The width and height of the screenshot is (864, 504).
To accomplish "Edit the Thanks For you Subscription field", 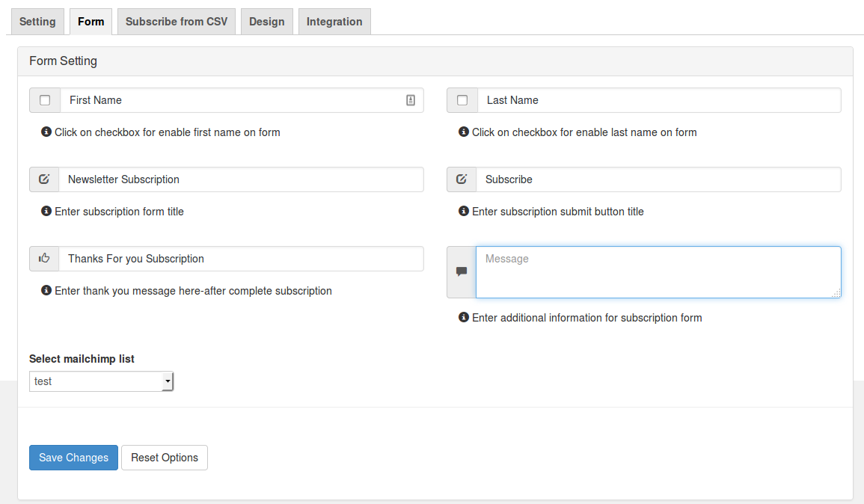I will tap(242, 259).
